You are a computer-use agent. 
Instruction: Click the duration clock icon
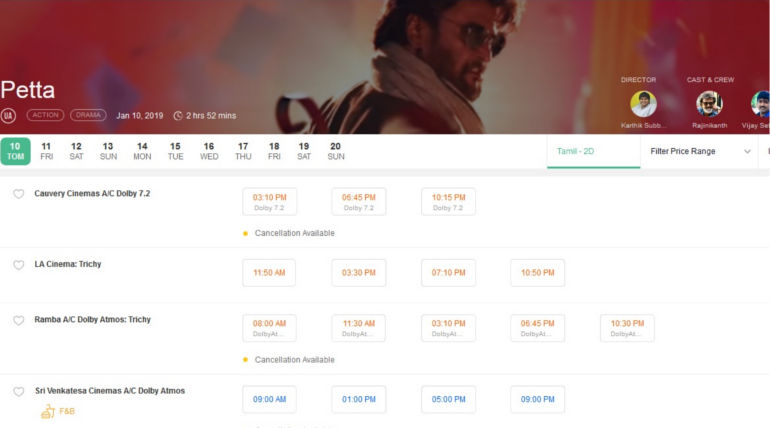point(178,116)
